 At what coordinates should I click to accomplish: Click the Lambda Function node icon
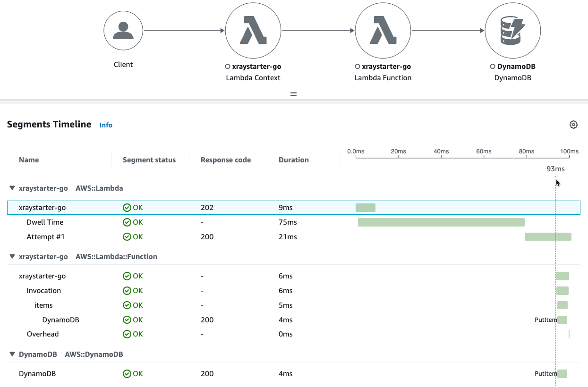pyautogui.click(x=383, y=31)
